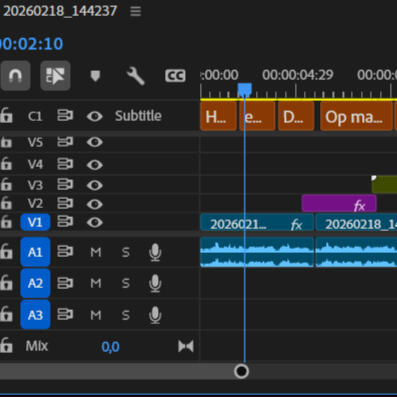Enable voice-over record on A1
397x397 pixels.
click(x=155, y=252)
